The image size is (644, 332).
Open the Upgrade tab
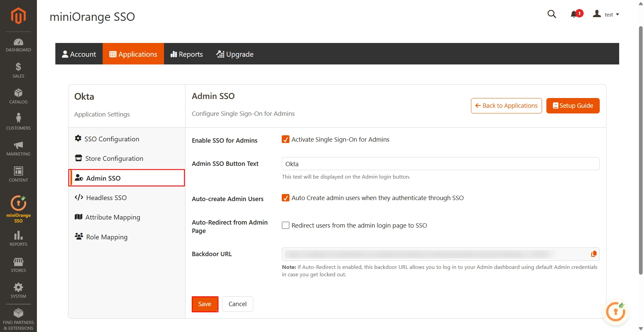click(x=235, y=54)
